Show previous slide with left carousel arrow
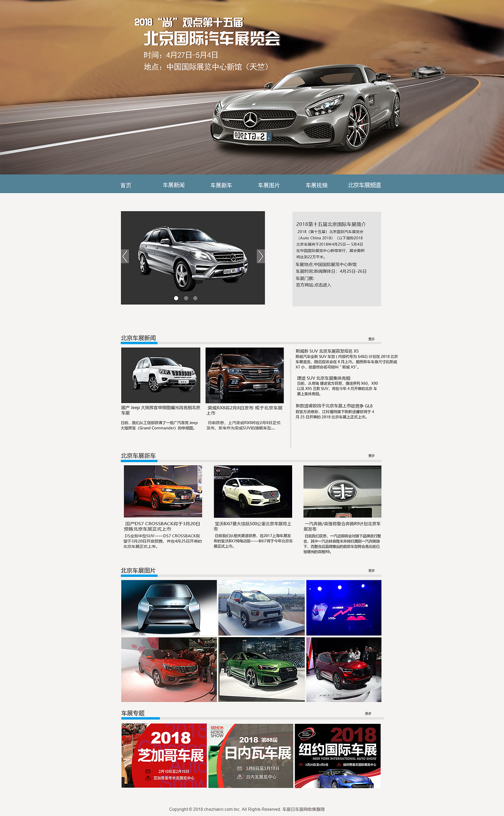Viewport: 504px width, 816px height. pos(125,256)
